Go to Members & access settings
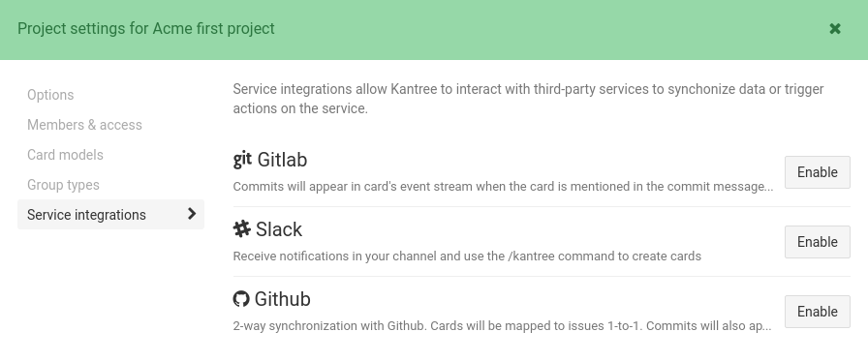 coord(84,125)
